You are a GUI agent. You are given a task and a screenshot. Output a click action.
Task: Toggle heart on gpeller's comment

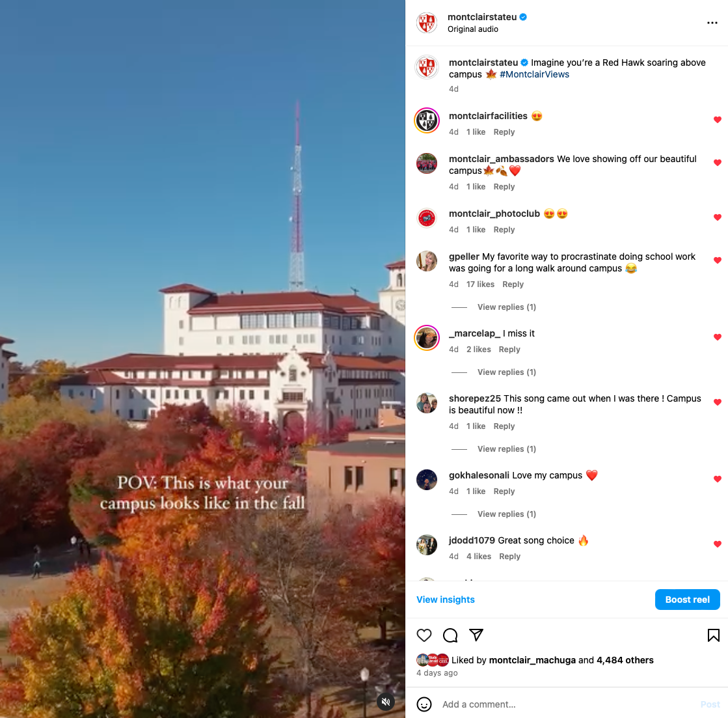pos(717,260)
